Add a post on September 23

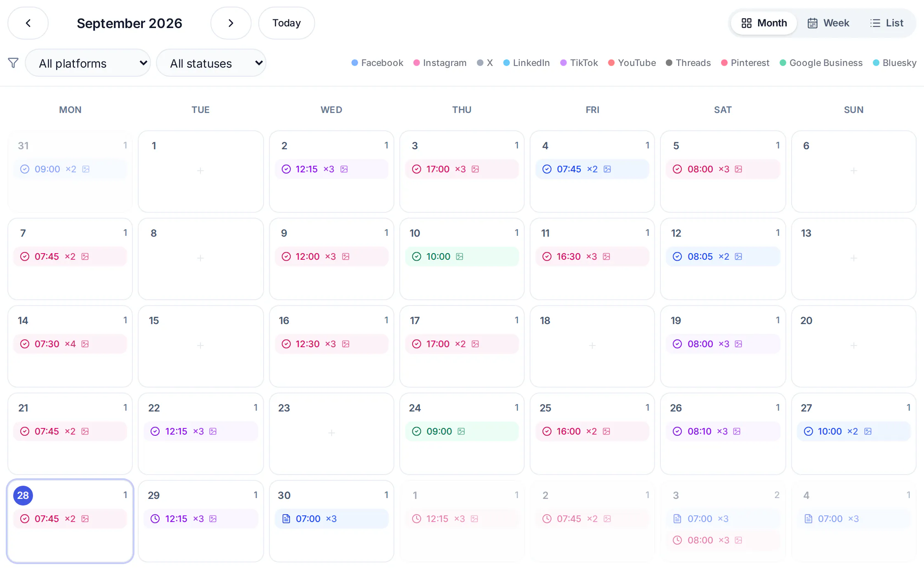331,433
